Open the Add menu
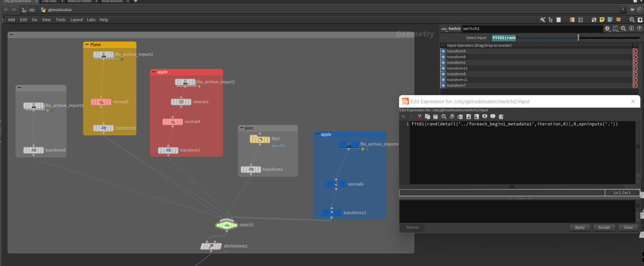Image resolution: width=644 pixels, height=266 pixels. click(x=12, y=20)
